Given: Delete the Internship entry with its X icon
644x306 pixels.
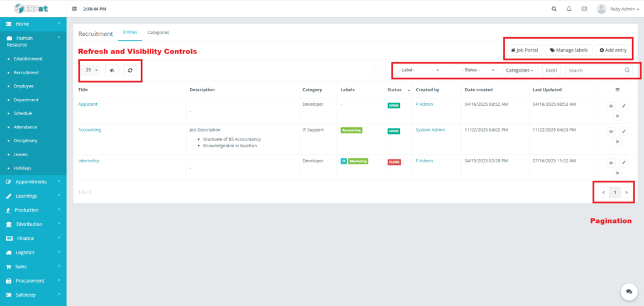Looking at the screenshot, I should tap(617, 173).
